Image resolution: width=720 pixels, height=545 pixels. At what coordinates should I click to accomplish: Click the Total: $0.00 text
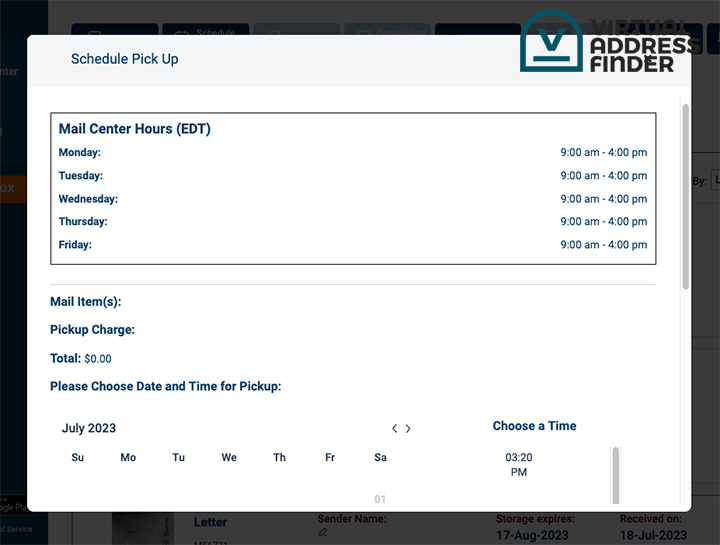[x=81, y=358]
